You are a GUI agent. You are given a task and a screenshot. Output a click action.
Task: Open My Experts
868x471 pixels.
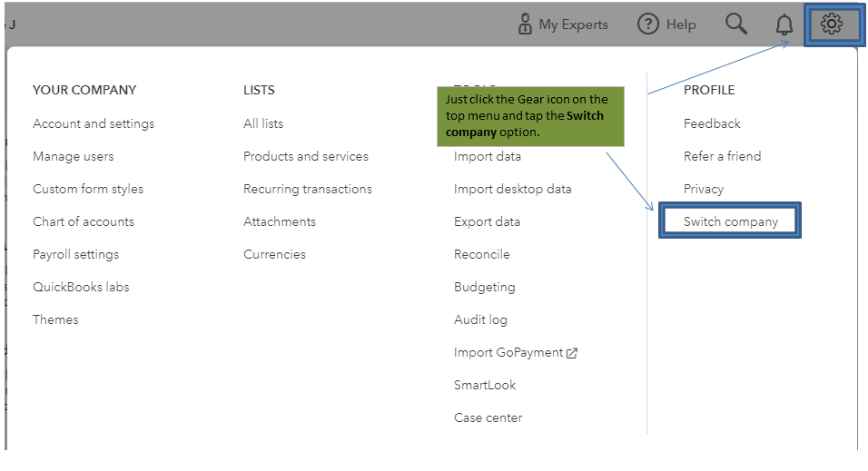(x=563, y=25)
